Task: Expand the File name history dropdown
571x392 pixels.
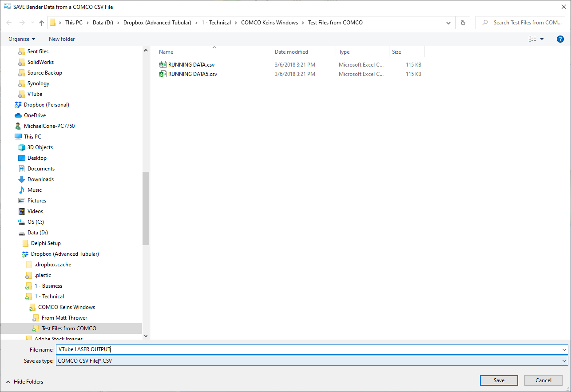Action: pyautogui.click(x=564, y=350)
